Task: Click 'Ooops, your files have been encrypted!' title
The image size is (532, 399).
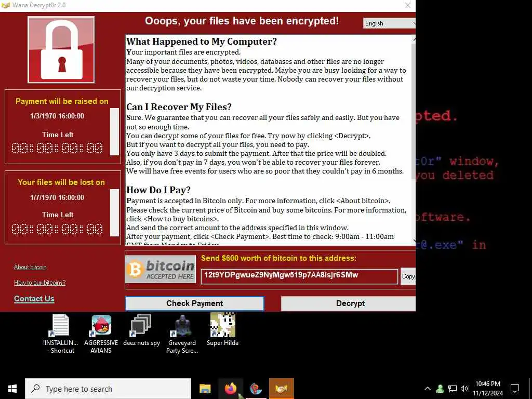Action: point(242,21)
